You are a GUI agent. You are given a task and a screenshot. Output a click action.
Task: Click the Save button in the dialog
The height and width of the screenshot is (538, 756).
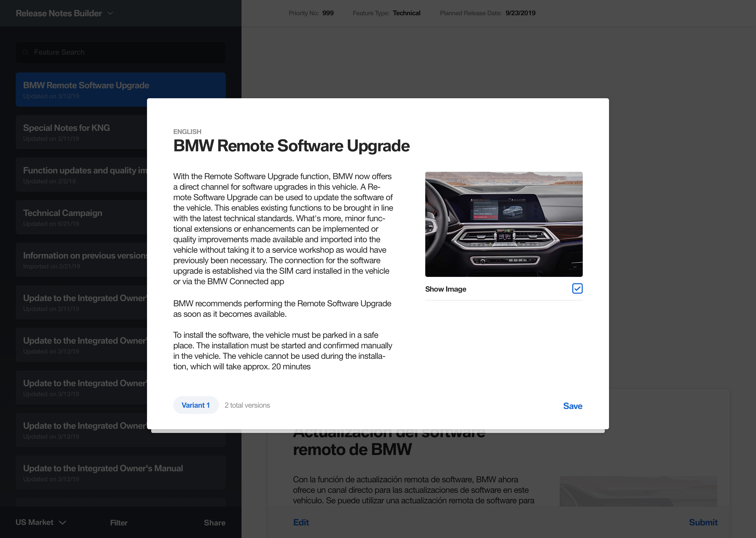573,406
